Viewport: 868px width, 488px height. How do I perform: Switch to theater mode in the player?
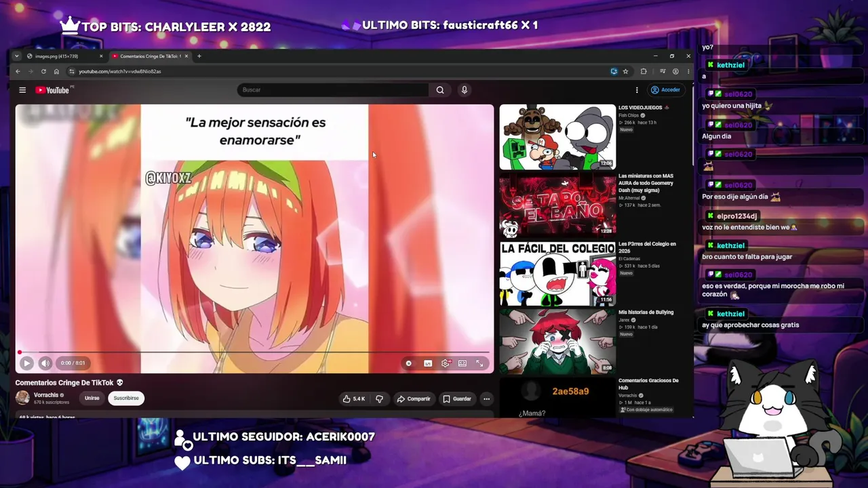[462, 363]
